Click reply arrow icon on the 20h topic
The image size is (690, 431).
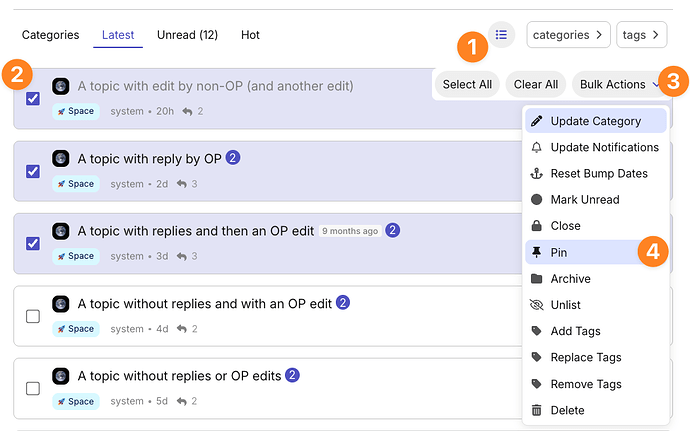tap(187, 111)
